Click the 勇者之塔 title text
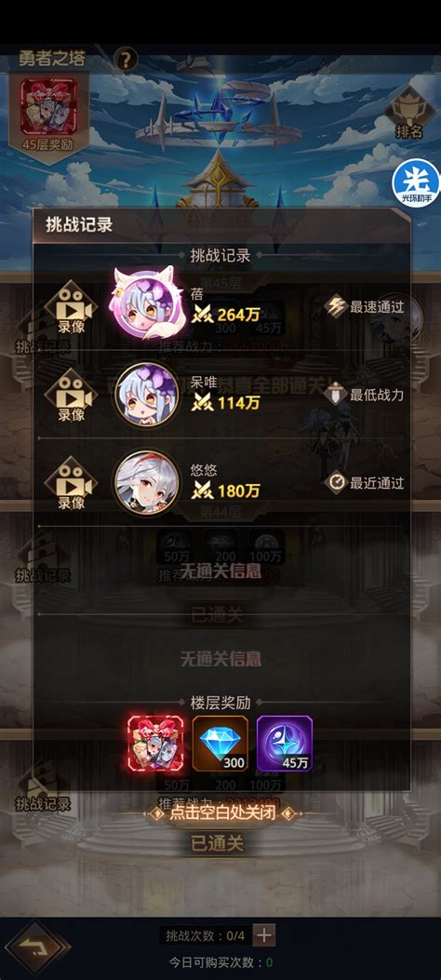441x980 pixels. click(52, 60)
